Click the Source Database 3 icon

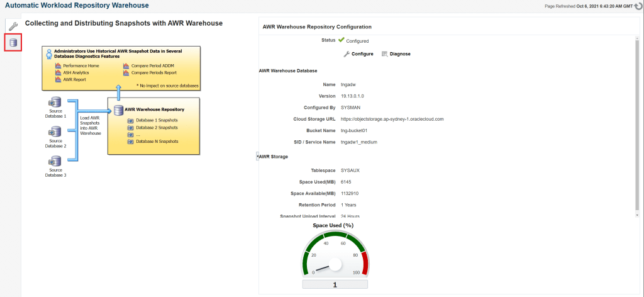[55, 162]
